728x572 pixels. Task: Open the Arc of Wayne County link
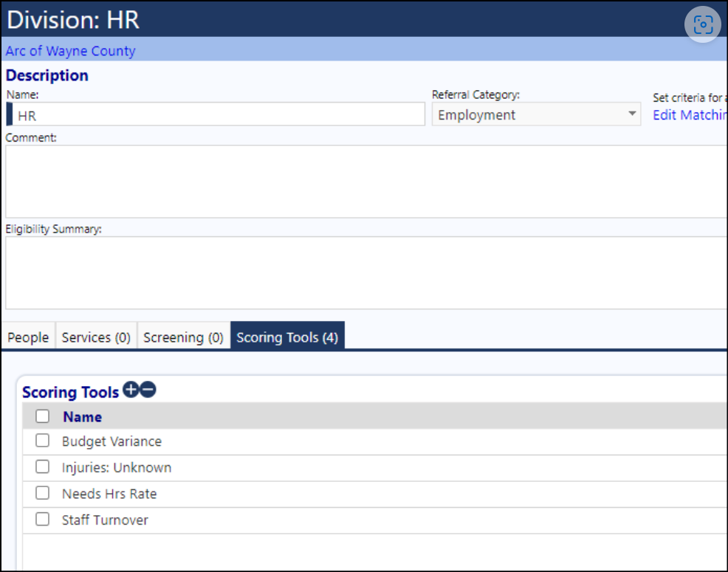click(x=71, y=51)
